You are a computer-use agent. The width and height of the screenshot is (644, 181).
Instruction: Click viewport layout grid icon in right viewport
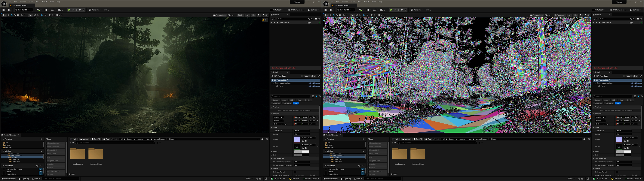pyautogui.click(x=588, y=15)
